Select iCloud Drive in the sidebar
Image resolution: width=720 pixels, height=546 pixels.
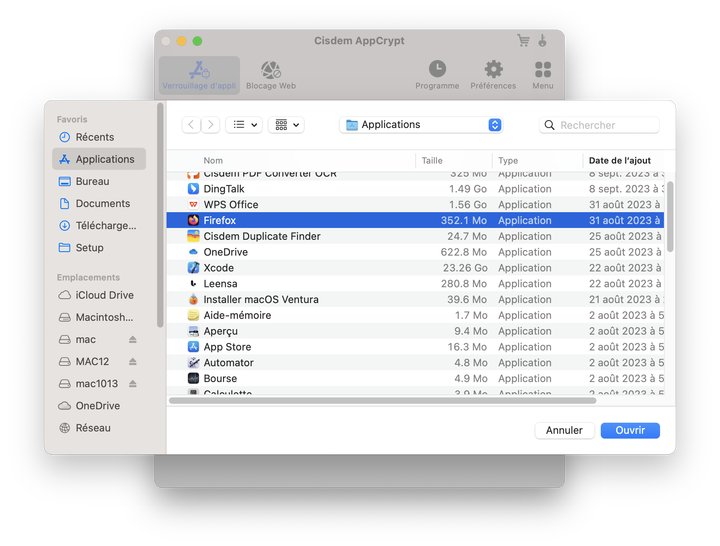pyautogui.click(x=99, y=295)
